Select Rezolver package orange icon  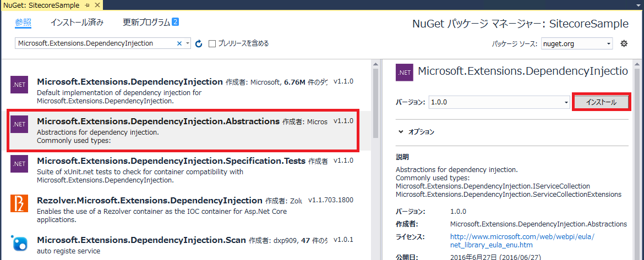tap(19, 203)
